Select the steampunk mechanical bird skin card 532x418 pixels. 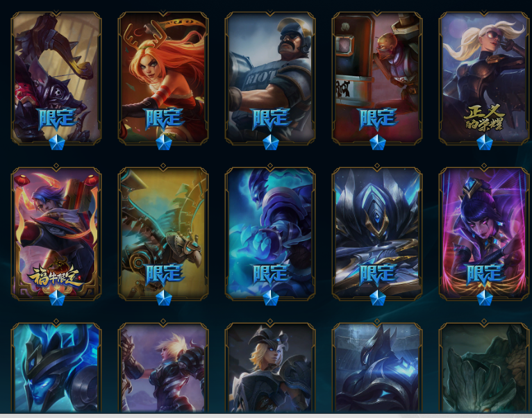point(163,233)
